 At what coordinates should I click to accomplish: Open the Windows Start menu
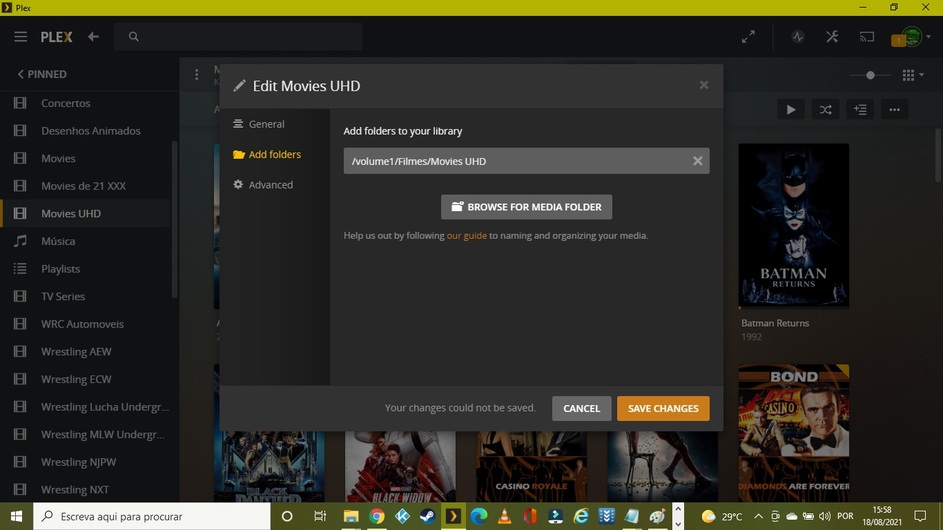pyautogui.click(x=16, y=516)
